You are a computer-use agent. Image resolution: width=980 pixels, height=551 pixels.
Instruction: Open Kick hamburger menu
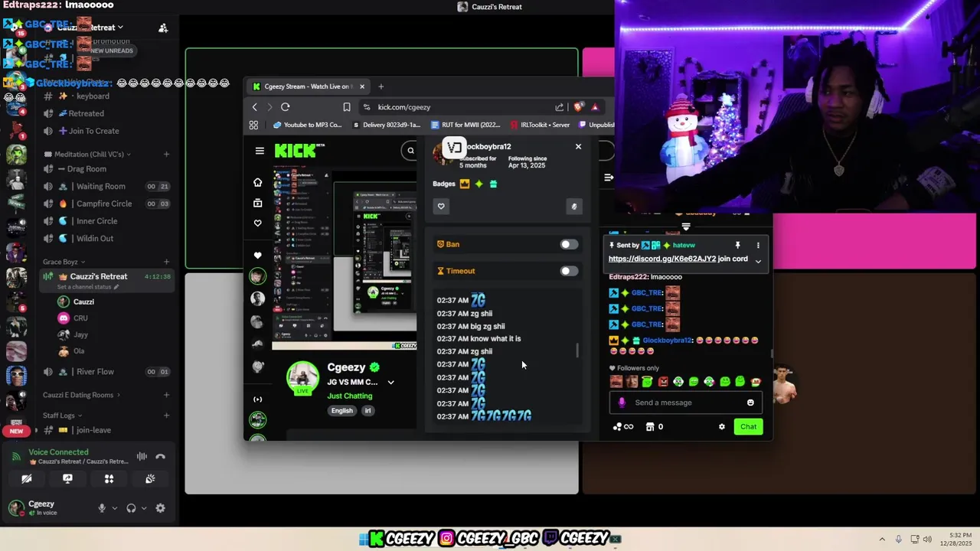(x=260, y=151)
